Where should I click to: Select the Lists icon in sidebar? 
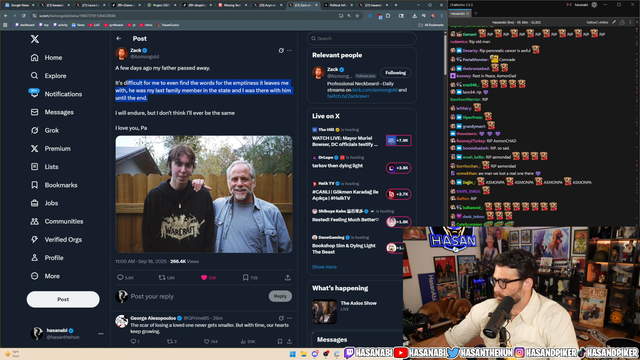pos(35,167)
